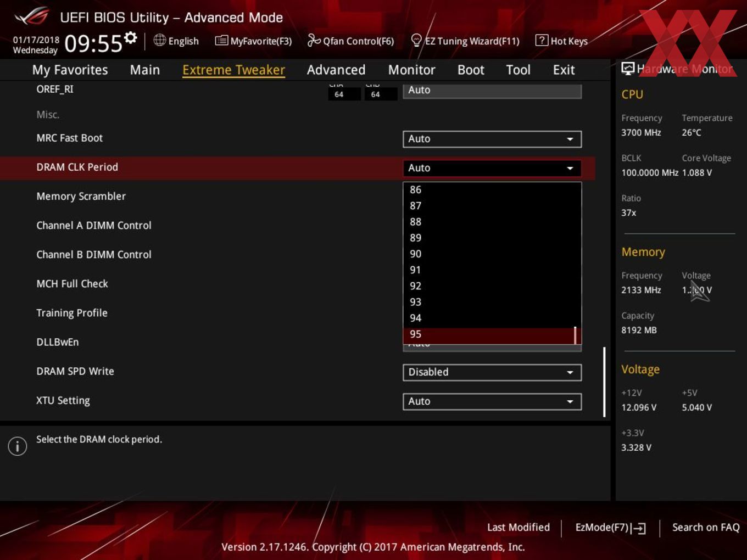The height and width of the screenshot is (560, 747).
Task: Open the Extreme Tweaker tab
Action: tap(233, 70)
